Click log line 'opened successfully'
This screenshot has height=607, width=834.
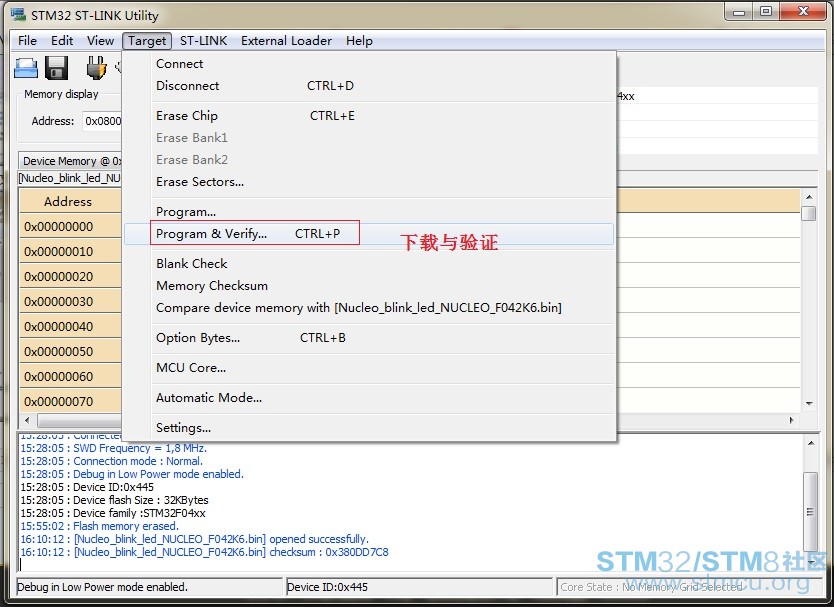pos(195,539)
